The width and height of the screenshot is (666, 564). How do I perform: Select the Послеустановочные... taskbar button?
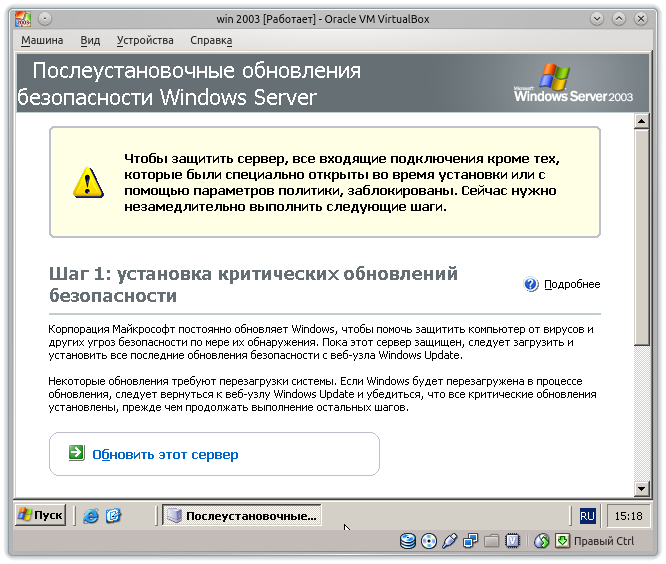tap(242, 516)
